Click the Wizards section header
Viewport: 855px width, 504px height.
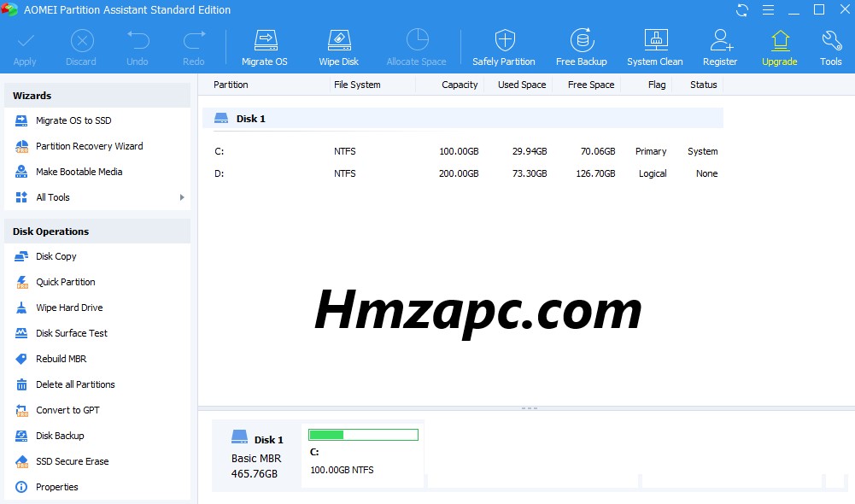[x=97, y=96]
